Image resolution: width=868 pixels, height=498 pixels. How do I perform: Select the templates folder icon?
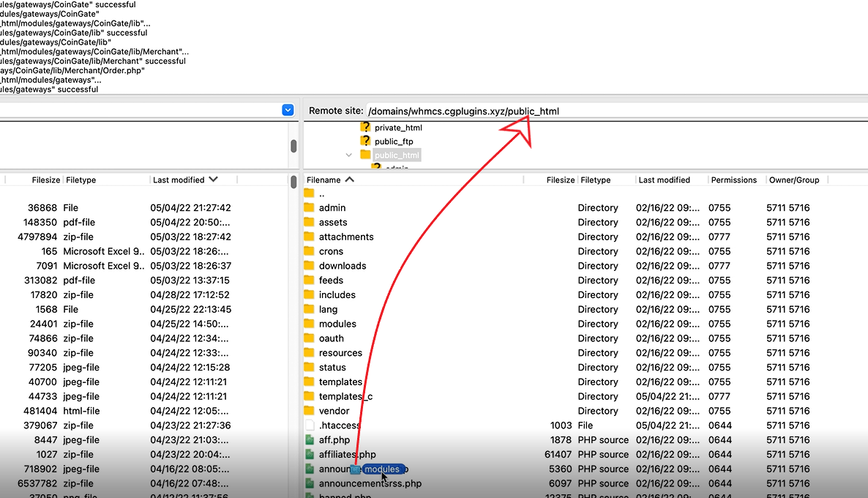click(309, 382)
